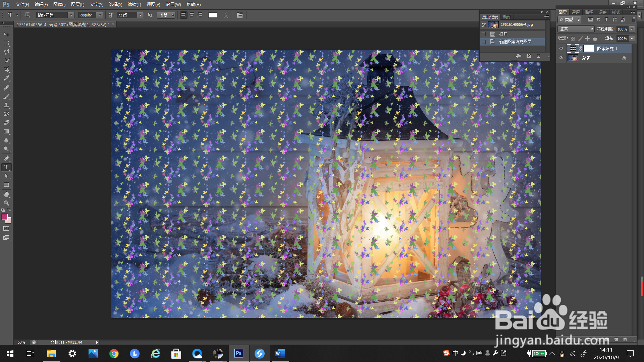
Task: Hide the 图案填充 1 layer
Action: pyautogui.click(x=561, y=49)
